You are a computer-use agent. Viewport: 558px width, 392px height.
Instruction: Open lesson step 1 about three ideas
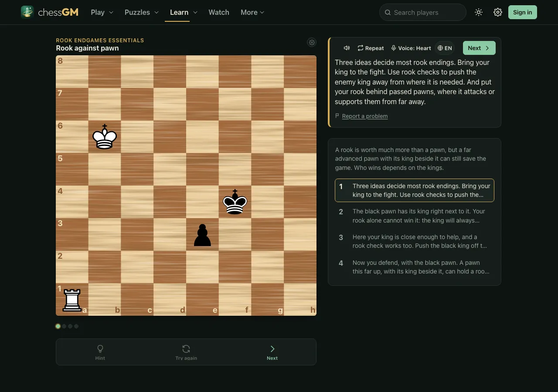pos(415,190)
